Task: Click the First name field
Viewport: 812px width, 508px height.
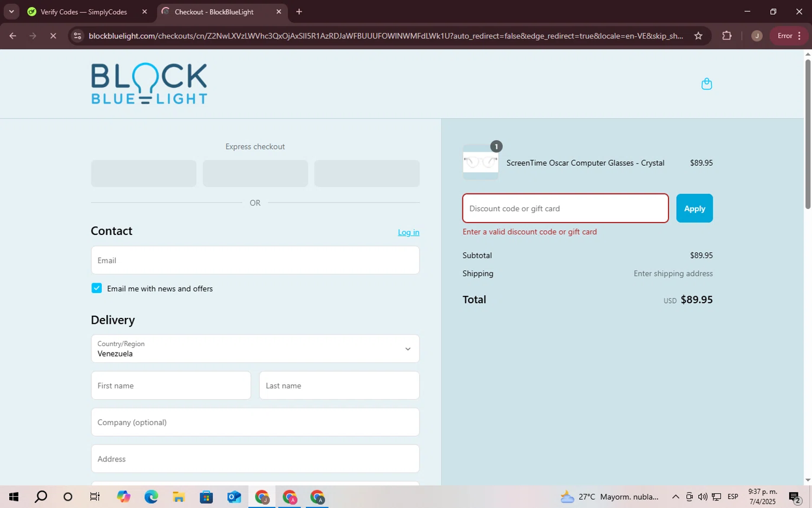Action: pyautogui.click(x=171, y=386)
